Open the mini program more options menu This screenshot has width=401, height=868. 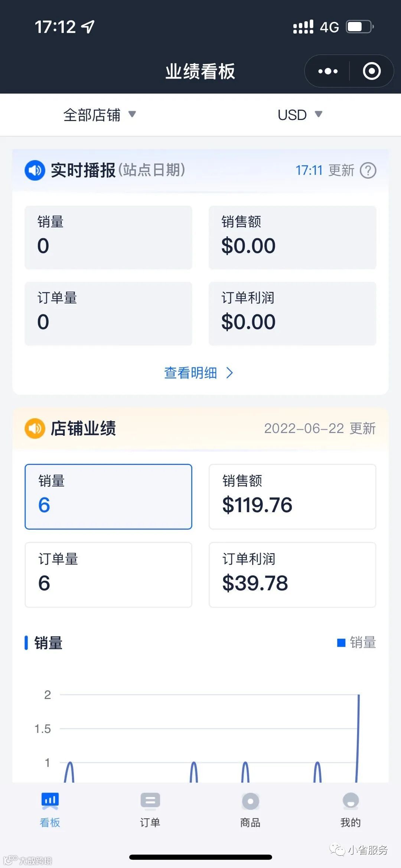[328, 71]
